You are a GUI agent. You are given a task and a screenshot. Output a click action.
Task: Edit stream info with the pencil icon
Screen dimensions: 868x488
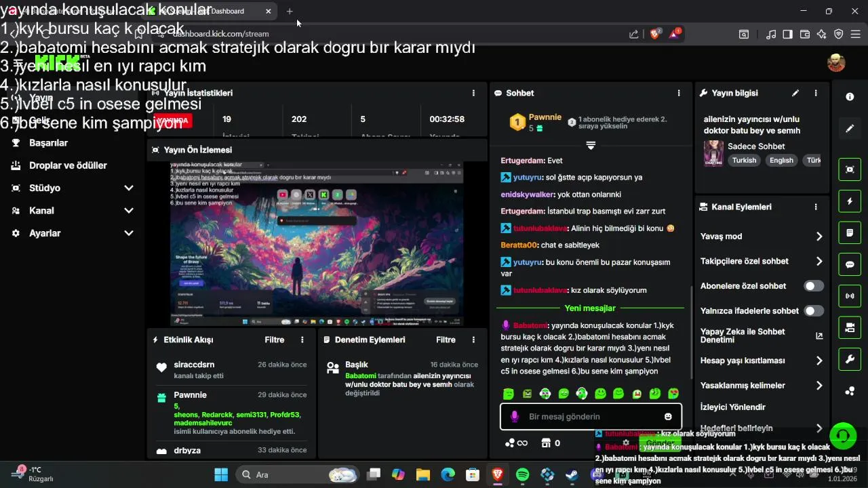tap(795, 93)
